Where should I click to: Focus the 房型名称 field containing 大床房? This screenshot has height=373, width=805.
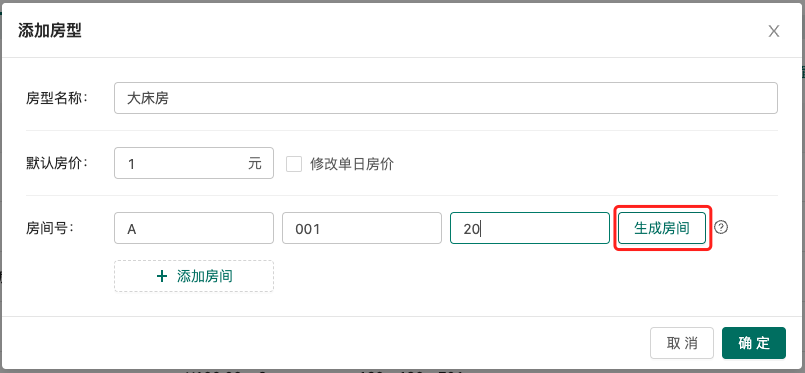446,98
